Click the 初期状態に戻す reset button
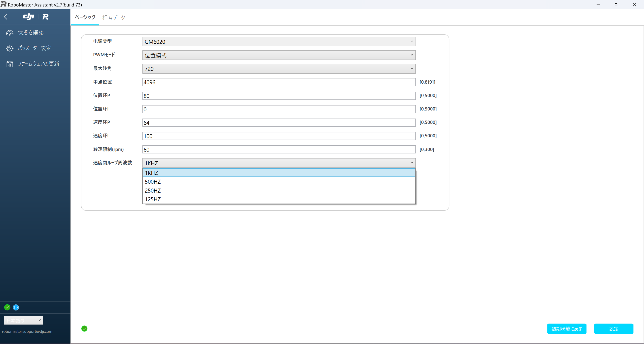Screen dimensions: 644x344 567,329
